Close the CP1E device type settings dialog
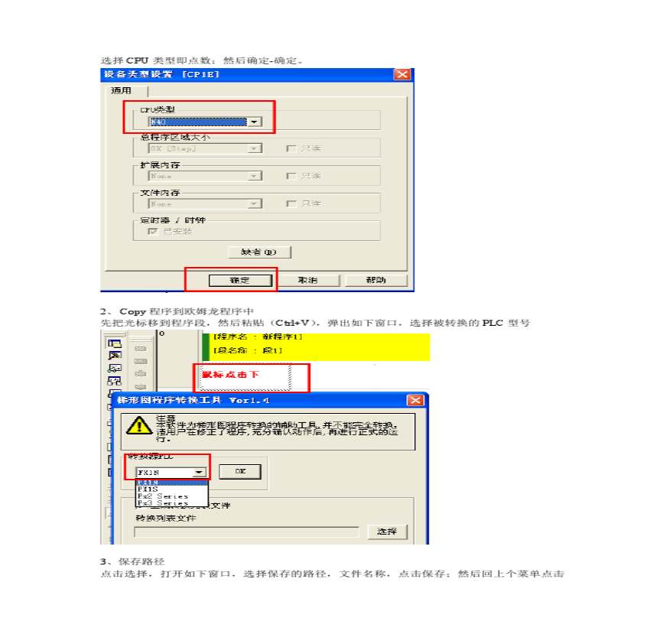 tap(402, 74)
